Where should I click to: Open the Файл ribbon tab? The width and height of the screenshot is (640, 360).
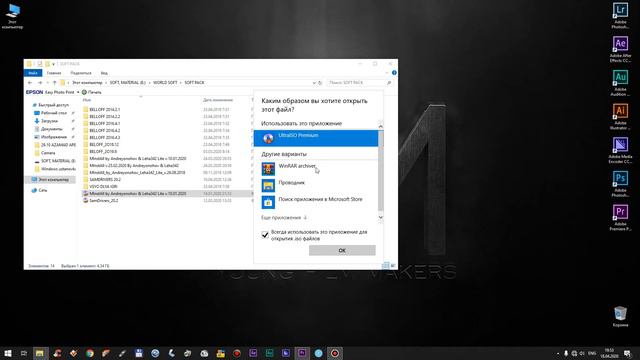click(33, 73)
